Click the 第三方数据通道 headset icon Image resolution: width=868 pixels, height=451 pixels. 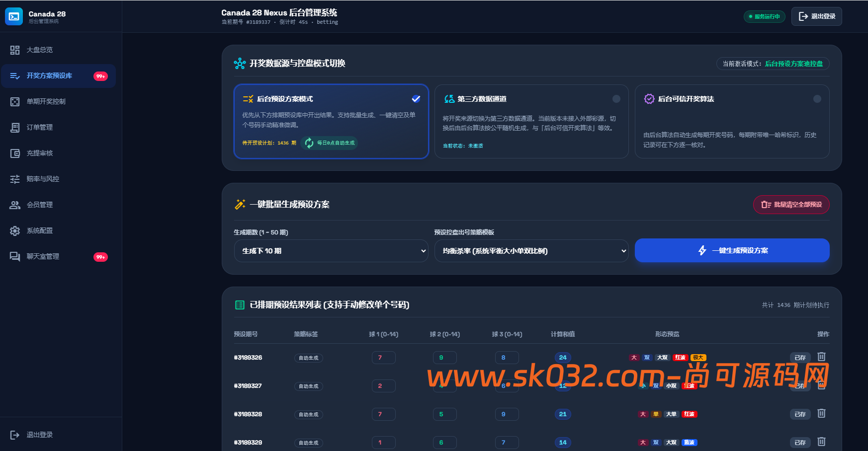[x=449, y=99]
